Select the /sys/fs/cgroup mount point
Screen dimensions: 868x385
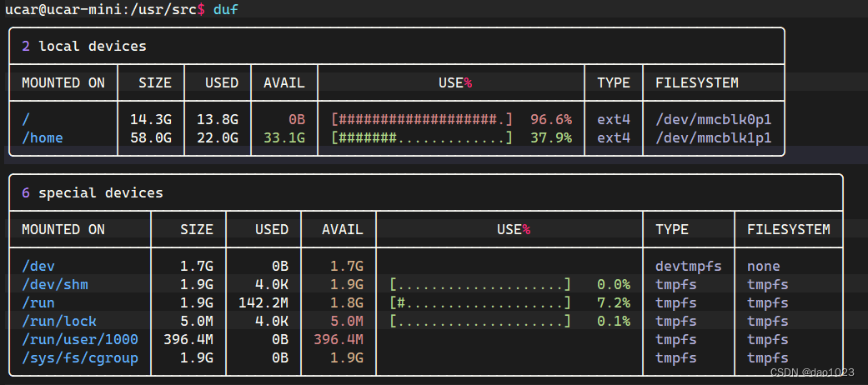point(80,357)
